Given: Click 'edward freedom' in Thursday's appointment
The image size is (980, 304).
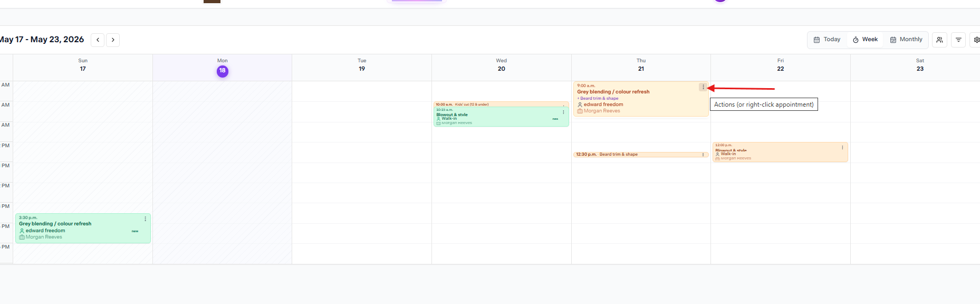Looking at the screenshot, I should (x=603, y=104).
